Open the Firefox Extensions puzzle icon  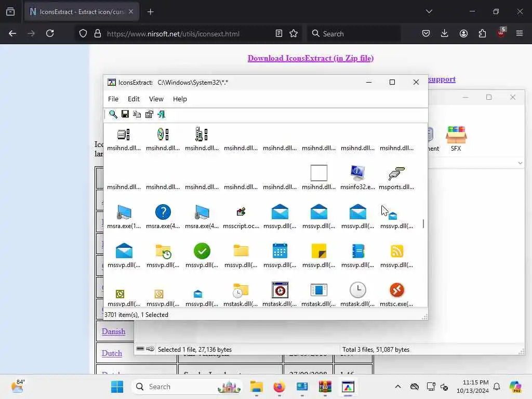point(482,33)
